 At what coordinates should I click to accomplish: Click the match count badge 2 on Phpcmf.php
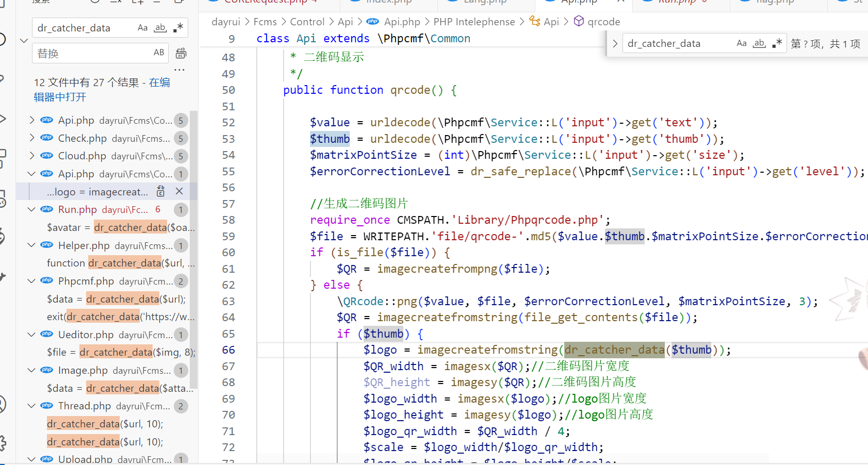click(181, 281)
